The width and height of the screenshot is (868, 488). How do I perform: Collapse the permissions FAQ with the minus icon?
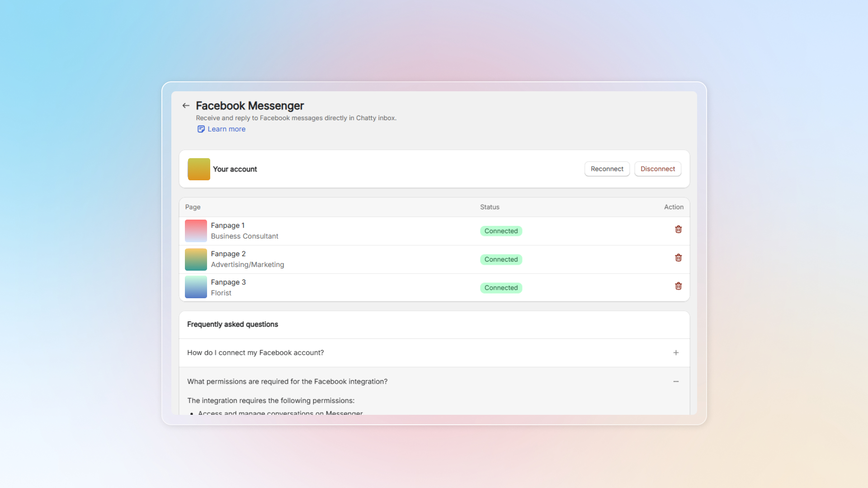point(676,382)
